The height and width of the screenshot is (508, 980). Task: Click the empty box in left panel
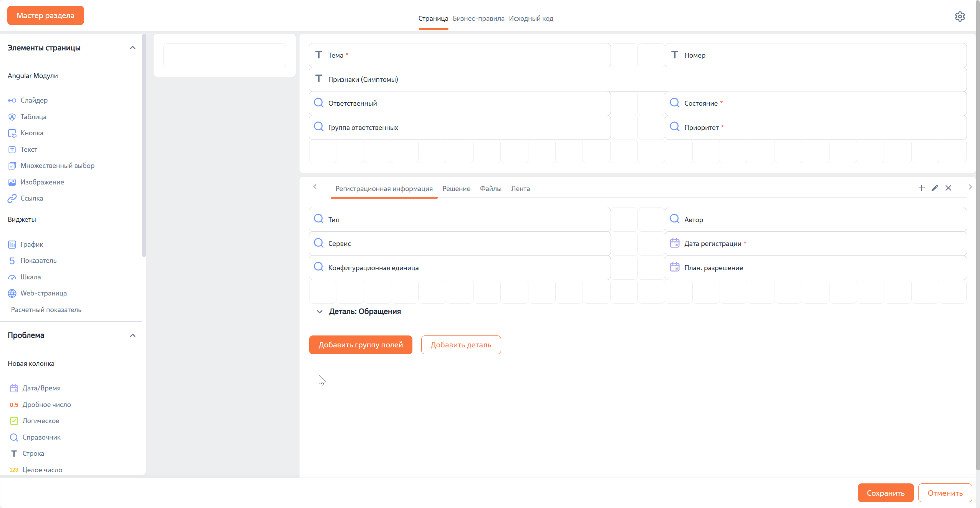click(x=224, y=55)
